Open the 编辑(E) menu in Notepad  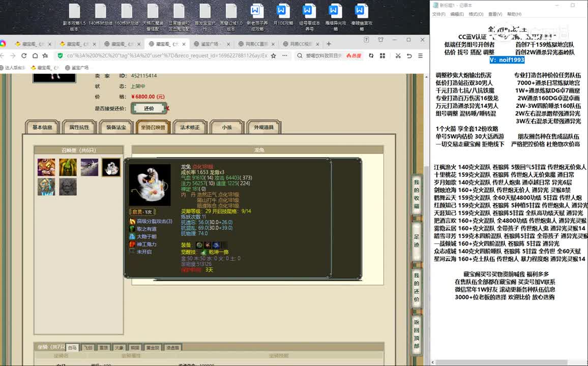(457, 14)
